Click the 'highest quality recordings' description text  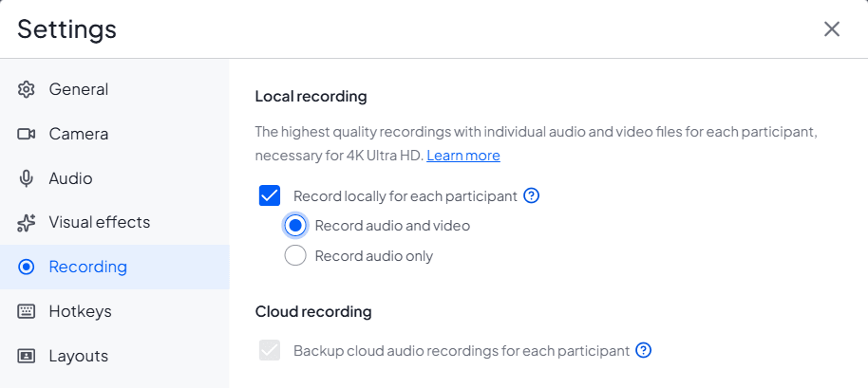click(x=536, y=143)
